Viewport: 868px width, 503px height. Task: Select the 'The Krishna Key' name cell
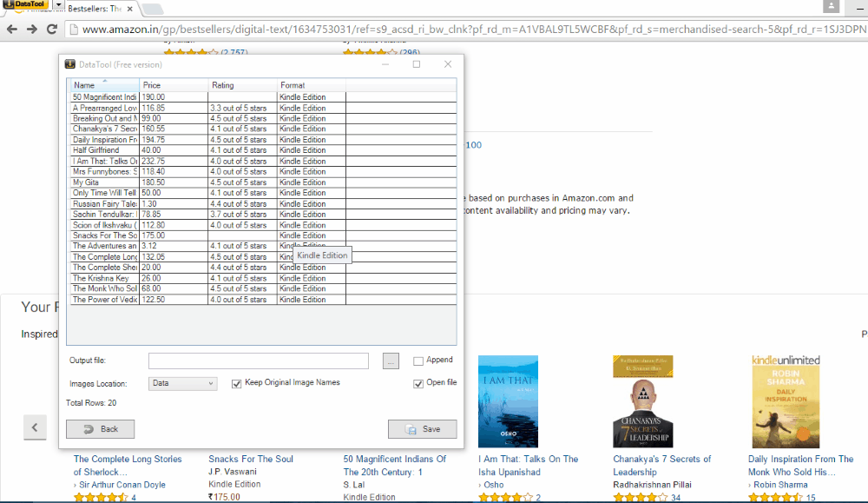(105, 278)
